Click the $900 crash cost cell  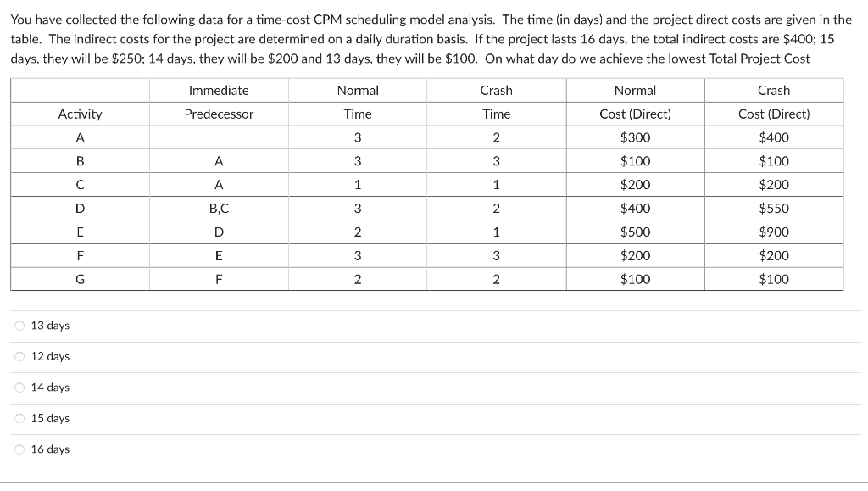[772, 231]
